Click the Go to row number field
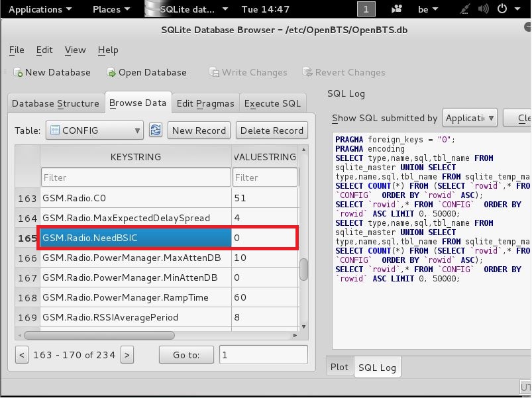Viewport: 532px width, 398px height. [x=263, y=354]
